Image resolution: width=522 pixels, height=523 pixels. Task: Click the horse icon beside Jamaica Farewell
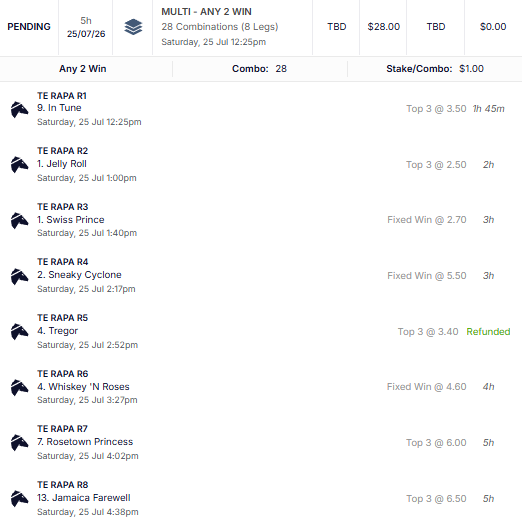click(19, 499)
